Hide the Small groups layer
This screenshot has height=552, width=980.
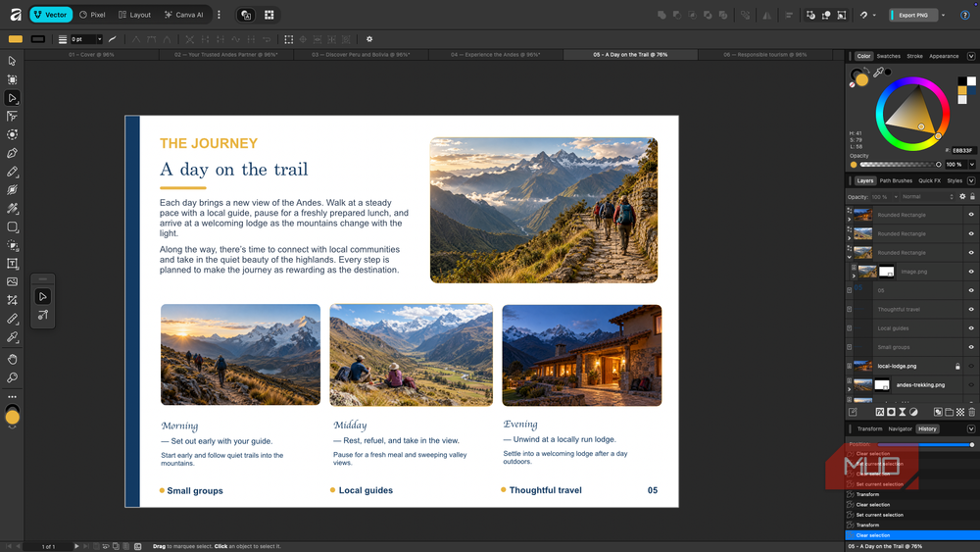[x=971, y=347]
